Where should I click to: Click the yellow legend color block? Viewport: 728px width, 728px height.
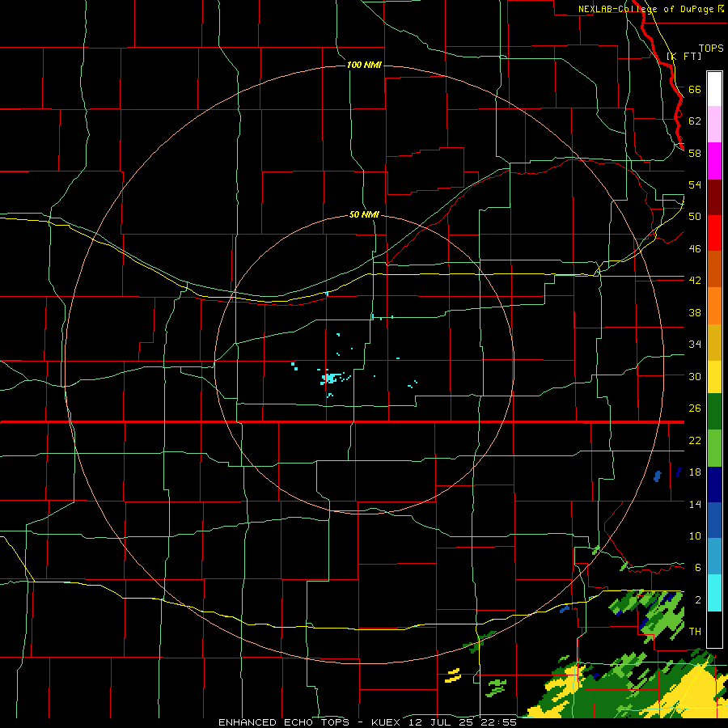pyautogui.click(x=714, y=377)
